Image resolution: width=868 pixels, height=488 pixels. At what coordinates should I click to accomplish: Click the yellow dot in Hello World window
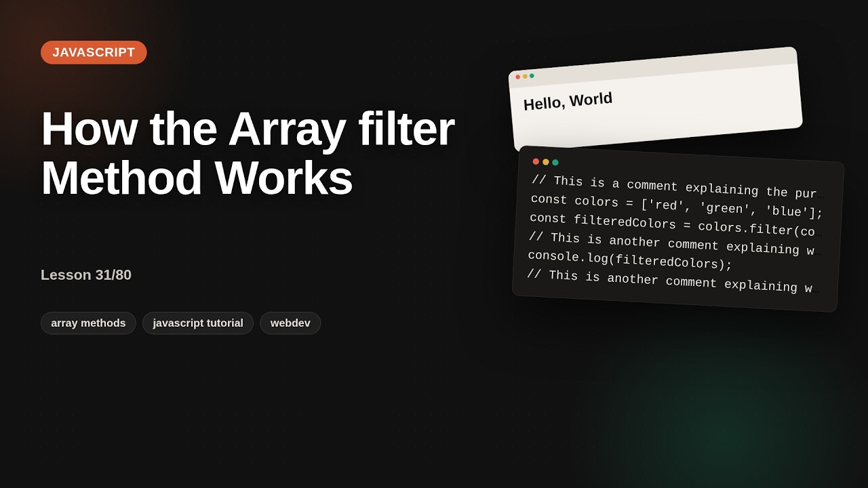(525, 77)
